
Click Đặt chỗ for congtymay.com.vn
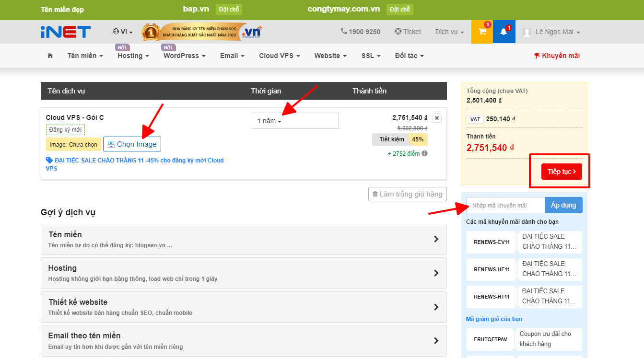coord(399,10)
